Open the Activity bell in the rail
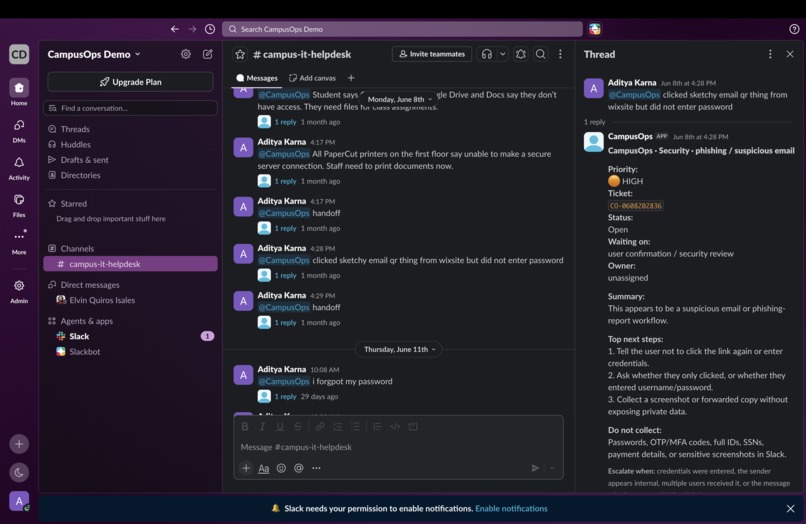The height and width of the screenshot is (524, 806). click(x=19, y=163)
